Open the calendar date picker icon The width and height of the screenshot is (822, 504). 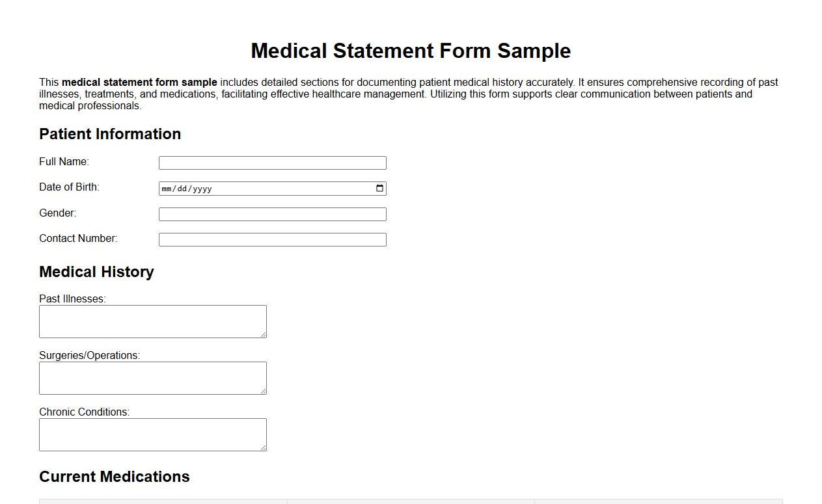coord(379,188)
